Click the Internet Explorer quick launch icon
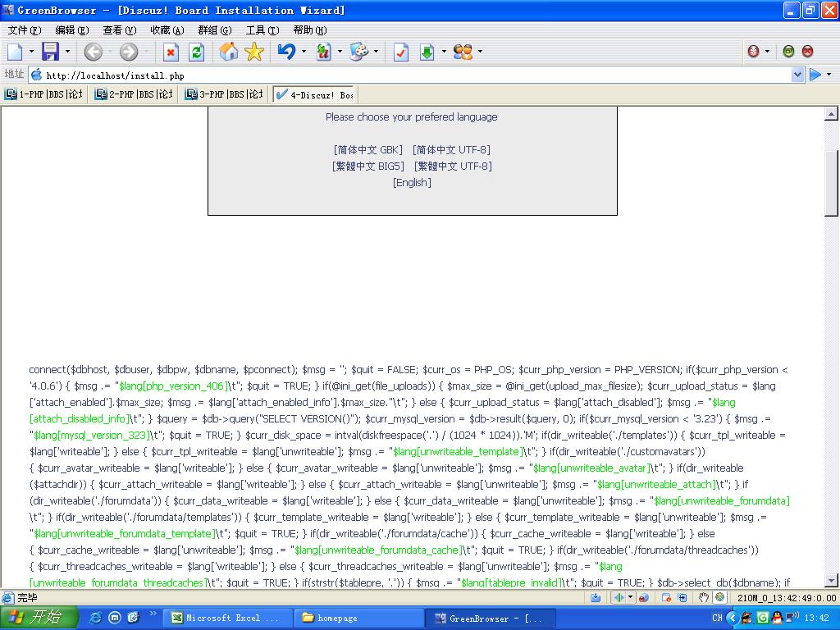The width and height of the screenshot is (840, 630). pyautogui.click(x=96, y=618)
